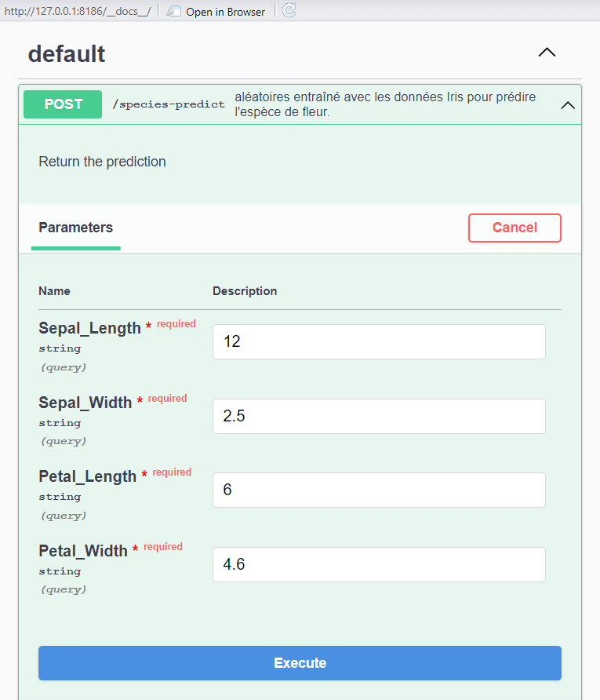Click the Sepal_Length parameter label
Viewport: 600px width, 700px height.
[89, 328]
